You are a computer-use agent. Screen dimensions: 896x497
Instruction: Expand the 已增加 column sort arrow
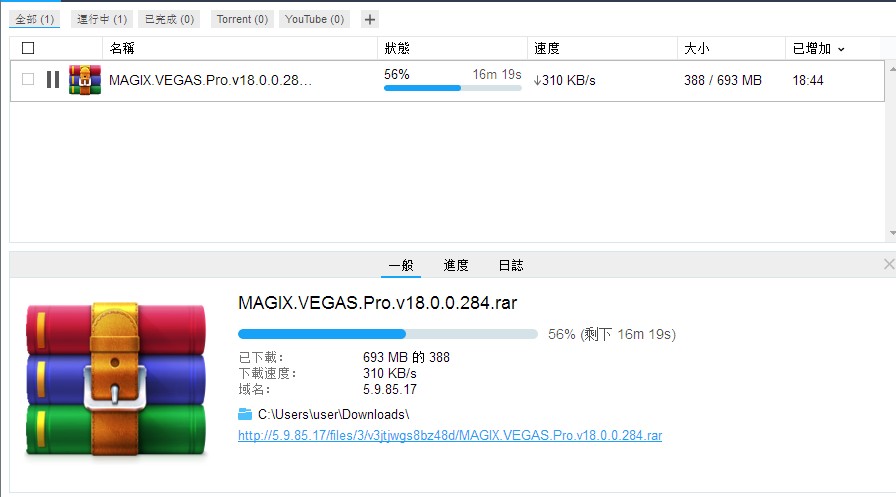841,50
